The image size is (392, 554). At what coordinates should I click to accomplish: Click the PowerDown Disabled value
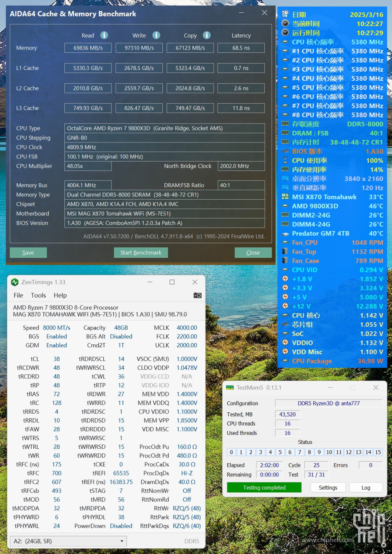click(121, 526)
